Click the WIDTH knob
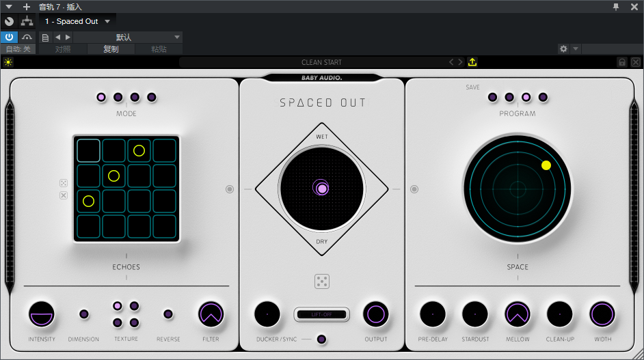Viewport: 644px width, 360px height. click(x=602, y=314)
